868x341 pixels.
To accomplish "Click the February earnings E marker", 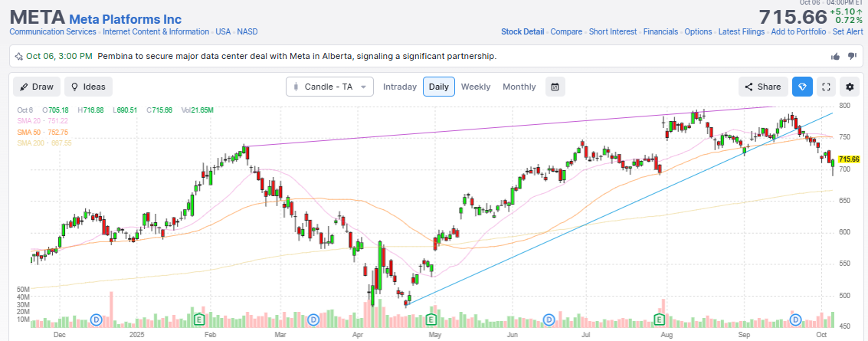I will [x=199, y=320].
